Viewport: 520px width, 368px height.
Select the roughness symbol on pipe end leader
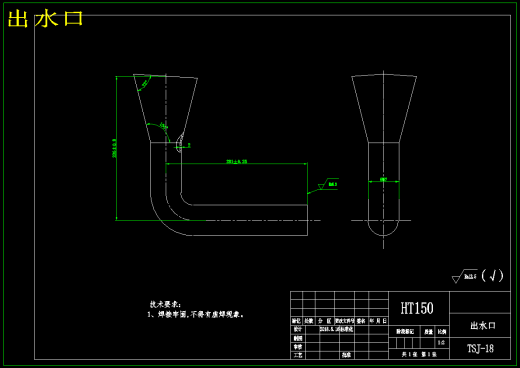(x=328, y=184)
